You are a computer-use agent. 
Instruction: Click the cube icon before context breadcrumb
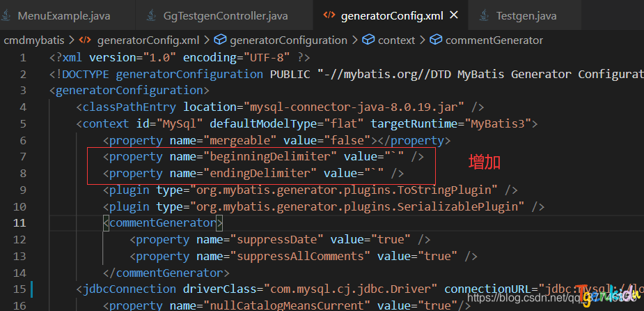(369, 40)
